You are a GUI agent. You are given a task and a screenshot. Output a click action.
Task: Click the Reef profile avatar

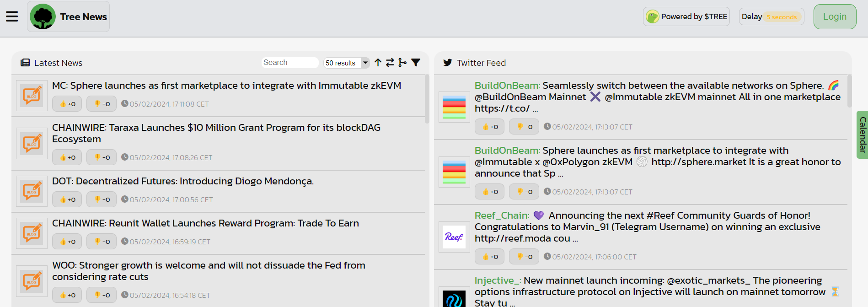pyautogui.click(x=454, y=237)
